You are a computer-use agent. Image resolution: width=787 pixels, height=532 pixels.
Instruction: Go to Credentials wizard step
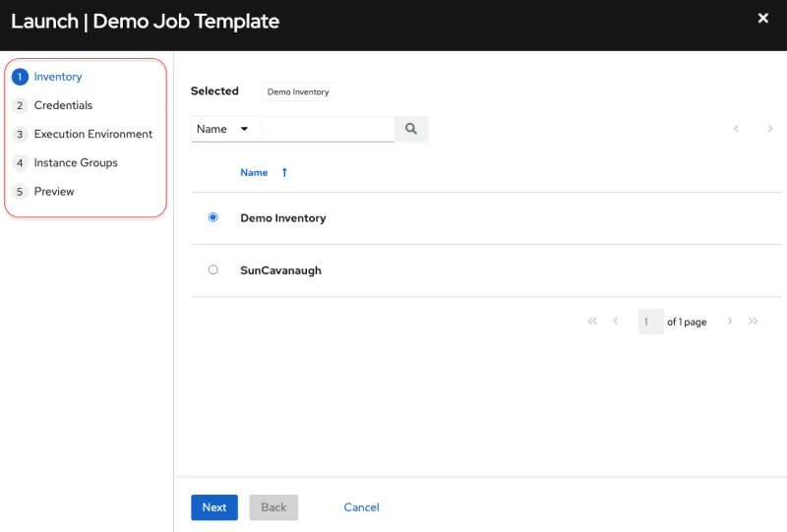63,105
